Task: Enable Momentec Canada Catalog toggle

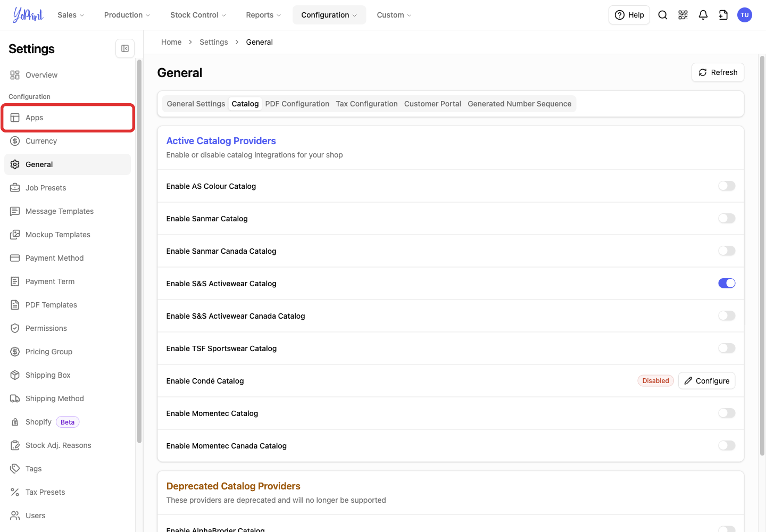Action: [x=727, y=445]
